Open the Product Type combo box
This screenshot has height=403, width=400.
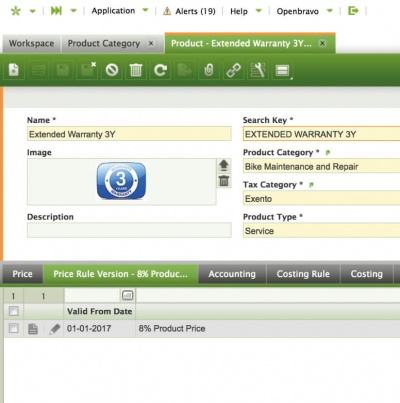[321, 231]
